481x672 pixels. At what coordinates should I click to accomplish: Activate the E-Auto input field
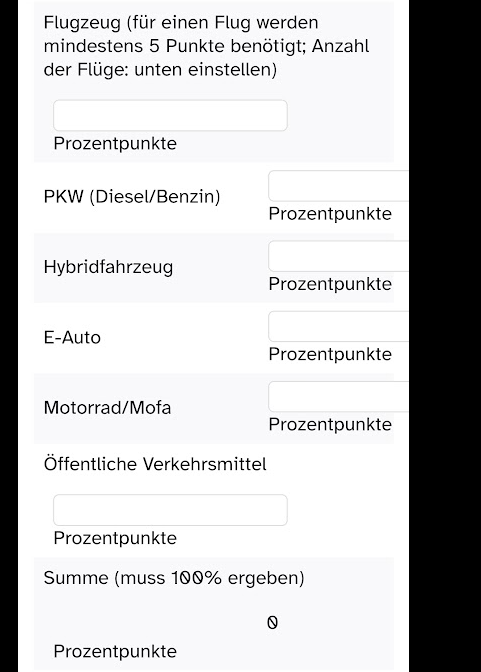[338, 326]
